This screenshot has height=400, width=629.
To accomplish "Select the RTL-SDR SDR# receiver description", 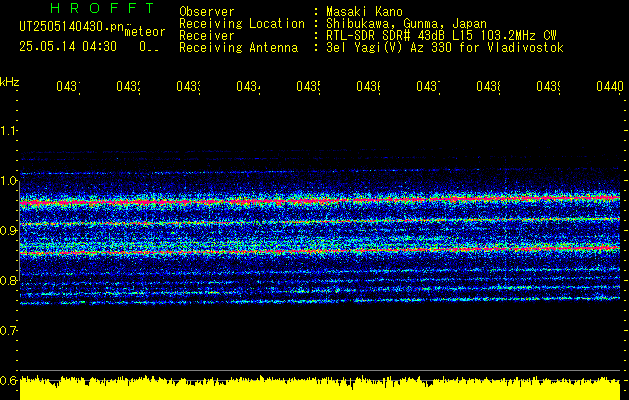I will [x=441, y=36].
